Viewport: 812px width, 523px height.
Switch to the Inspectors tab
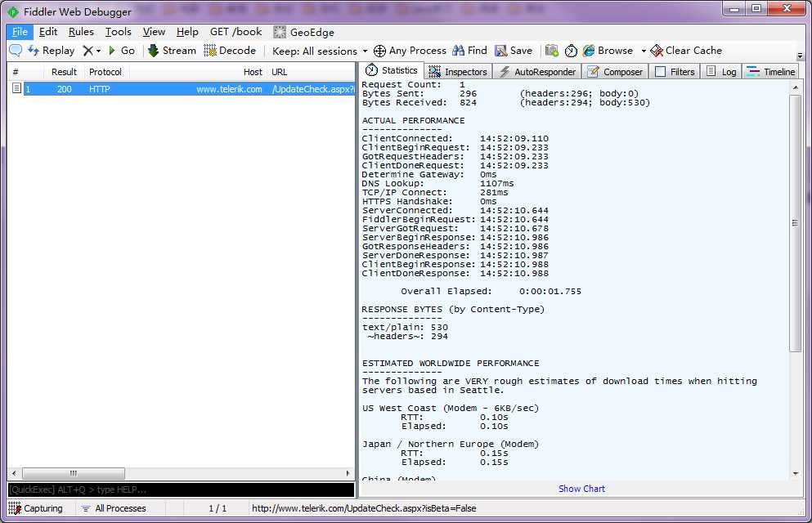[x=458, y=71]
